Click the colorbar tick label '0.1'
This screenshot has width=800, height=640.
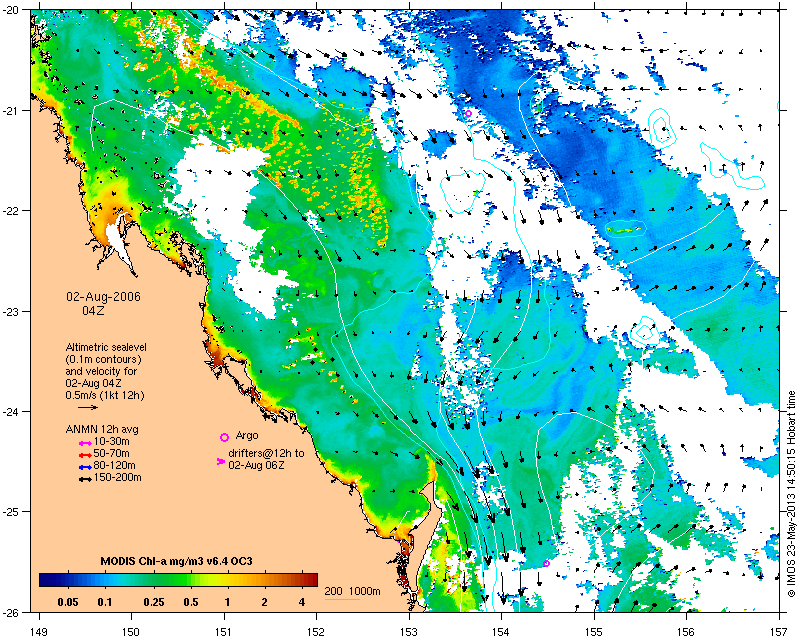(x=105, y=602)
